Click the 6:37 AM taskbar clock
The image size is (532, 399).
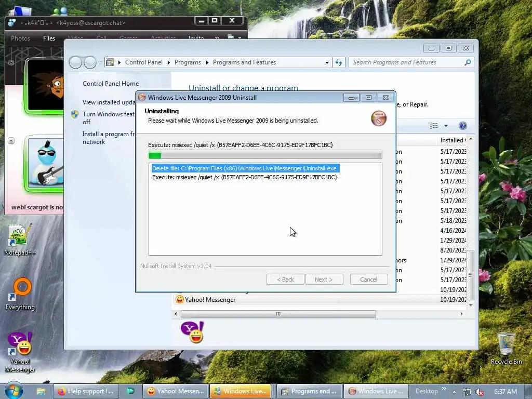[506, 392]
